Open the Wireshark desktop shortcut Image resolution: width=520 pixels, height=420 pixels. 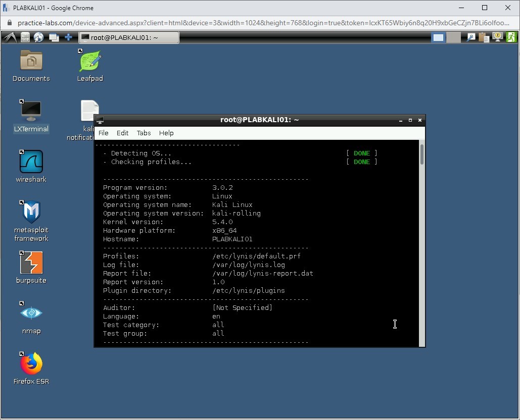[x=31, y=163]
